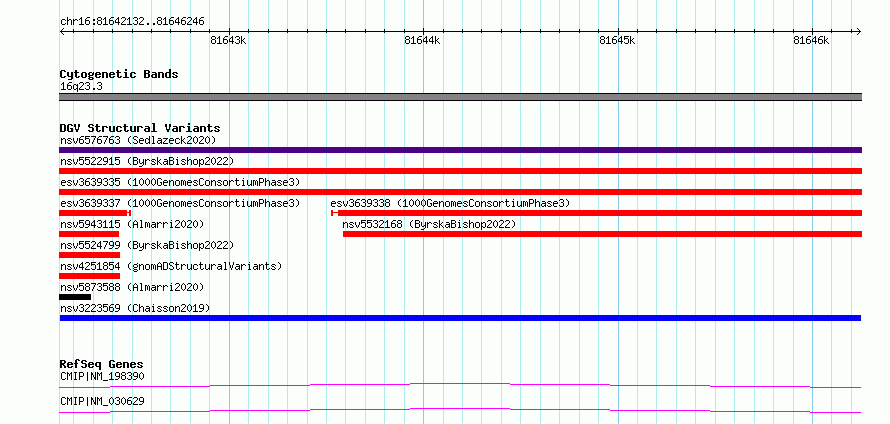Select the esv3639335 red variant bar
890x424 pixels.
click(x=460, y=192)
